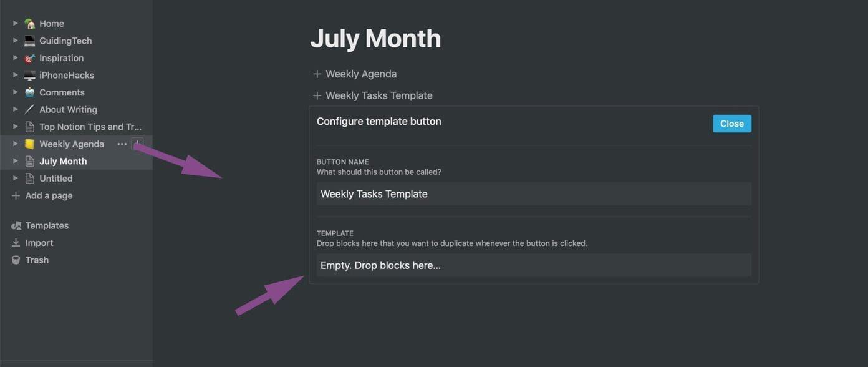Expand the Untitled page arrow
868x367 pixels.
click(16, 178)
